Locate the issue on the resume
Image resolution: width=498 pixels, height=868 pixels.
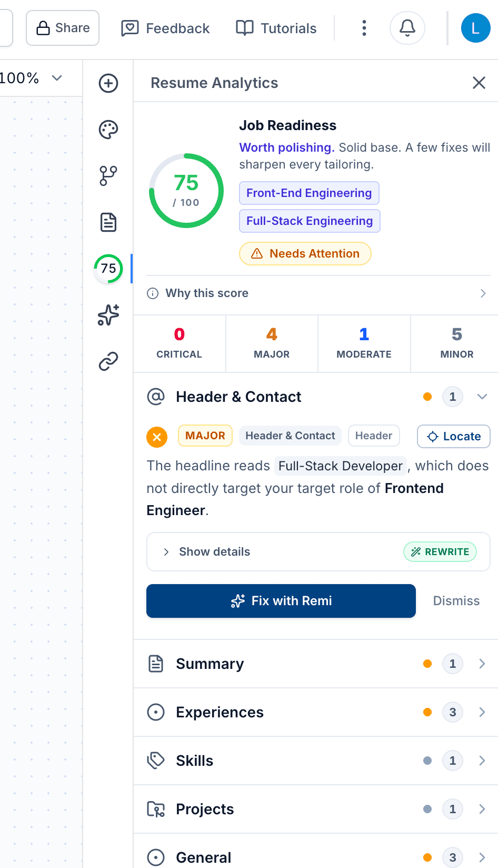click(454, 436)
